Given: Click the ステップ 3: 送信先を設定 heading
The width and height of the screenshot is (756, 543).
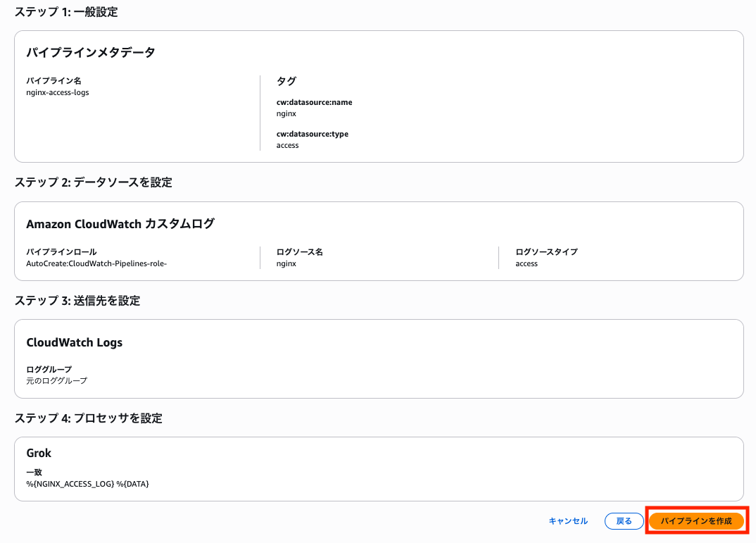Looking at the screenshot, I should coord(78,299).
